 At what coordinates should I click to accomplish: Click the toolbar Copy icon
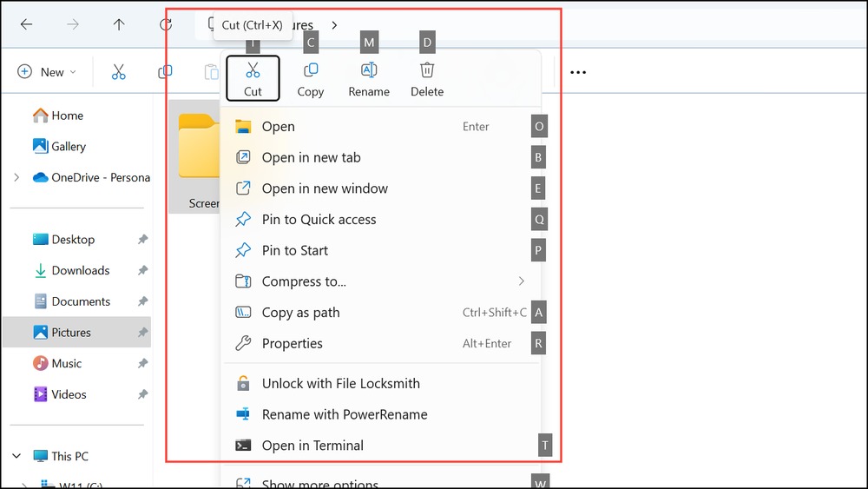coord(165,72)
